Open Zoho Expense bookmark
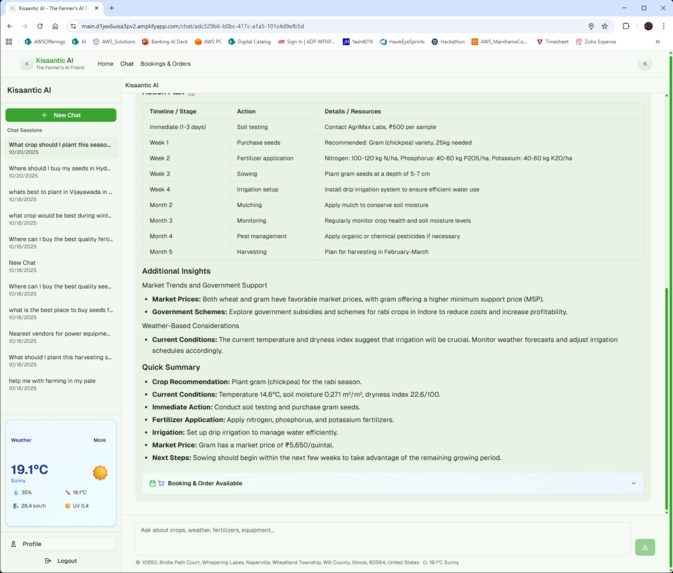 point(596,42)
